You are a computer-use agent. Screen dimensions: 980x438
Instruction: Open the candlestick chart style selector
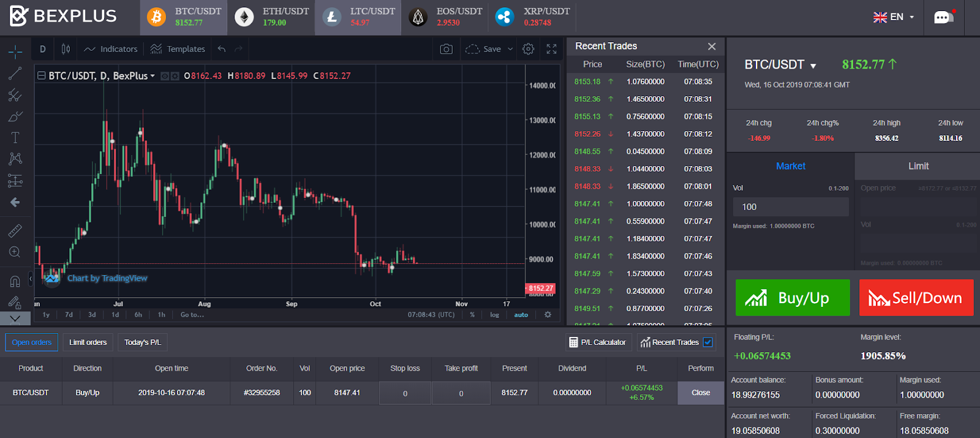pyautogui.click(x=66, y=49)
